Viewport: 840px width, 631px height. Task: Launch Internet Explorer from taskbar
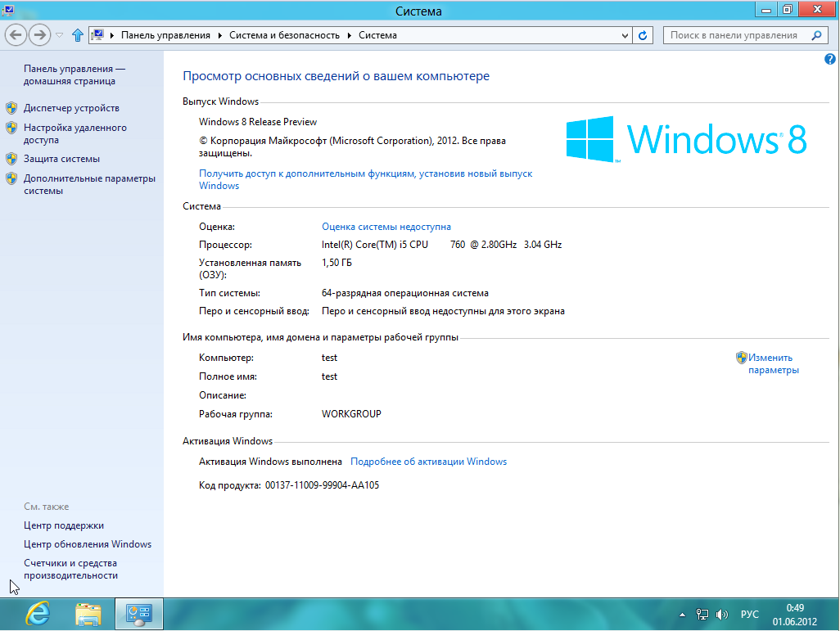tap(38, 615)
